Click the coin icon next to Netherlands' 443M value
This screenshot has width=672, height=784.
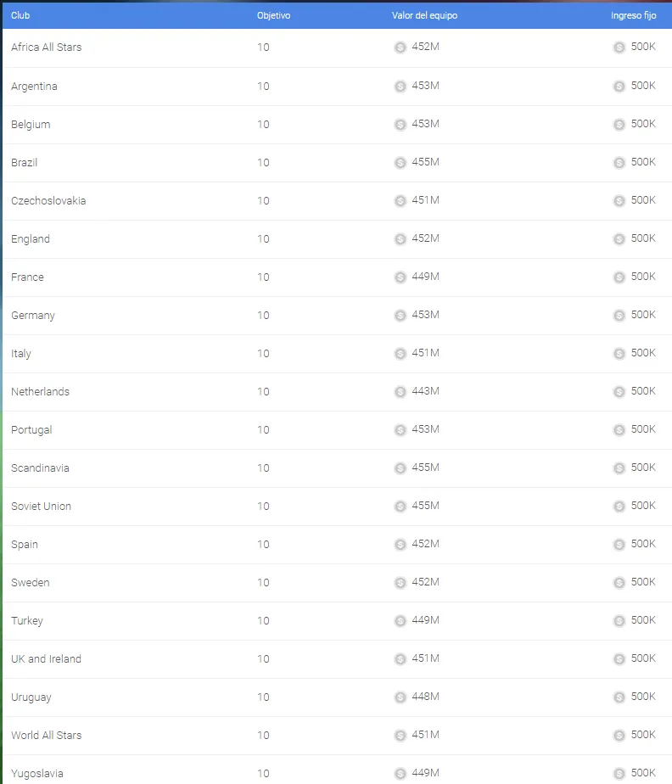click(400, 391)
